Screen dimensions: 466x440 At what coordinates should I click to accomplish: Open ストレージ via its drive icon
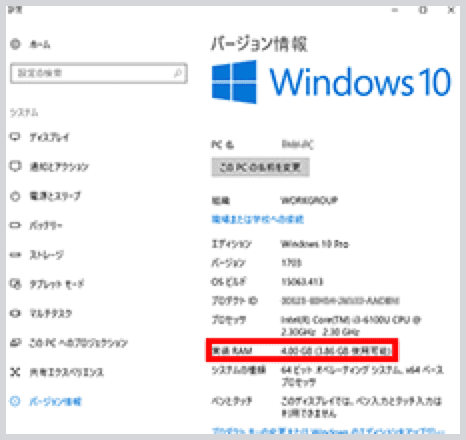pos(15,255)
